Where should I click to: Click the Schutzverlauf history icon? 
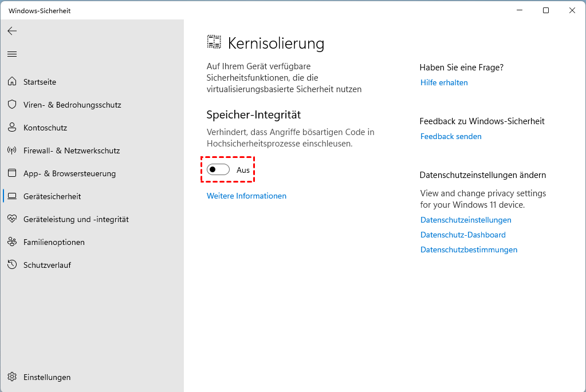coord(12,265)
